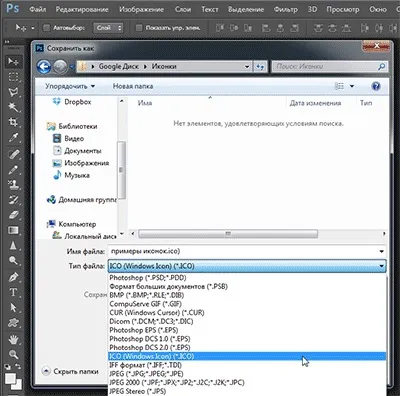Open the Просмотр menu
The height and width of the screenshot is (396, 400).
(x=343, y=9)
